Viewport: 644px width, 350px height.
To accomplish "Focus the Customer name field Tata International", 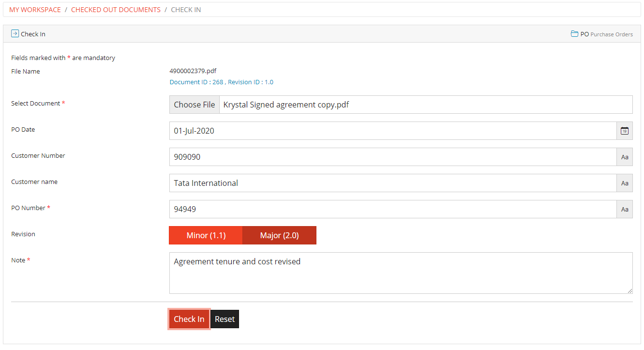I will coord(393,183).
